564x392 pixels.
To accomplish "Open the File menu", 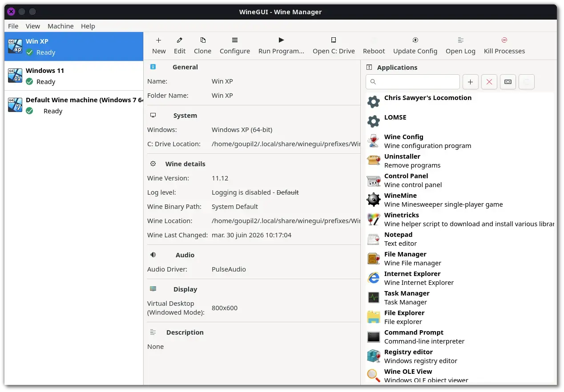I will 13,26.
